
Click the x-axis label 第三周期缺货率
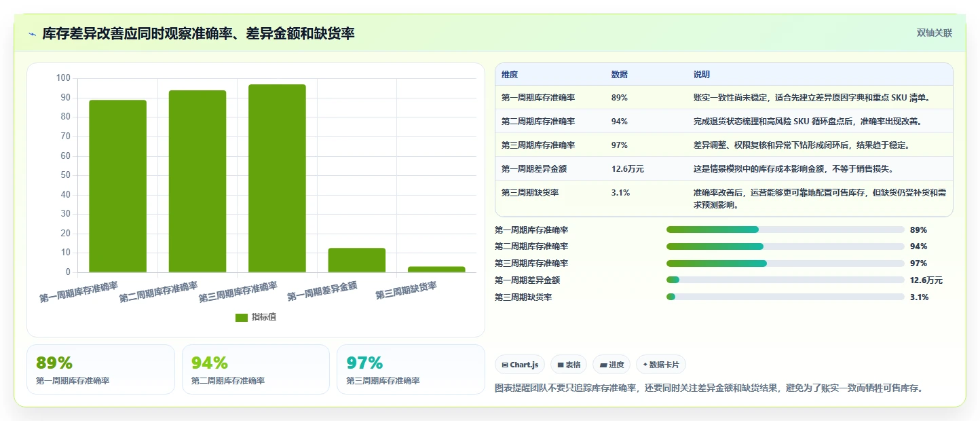(x=407, y=290)
